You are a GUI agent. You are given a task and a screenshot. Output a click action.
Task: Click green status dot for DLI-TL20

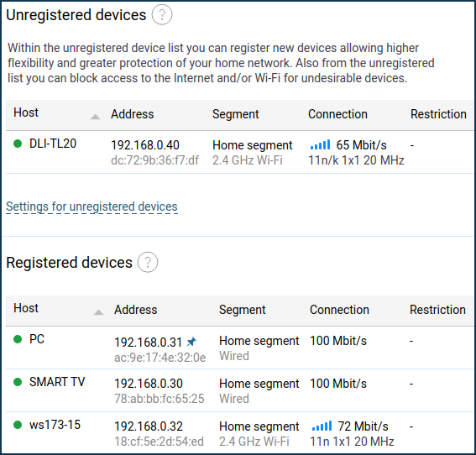click(18, 144)
